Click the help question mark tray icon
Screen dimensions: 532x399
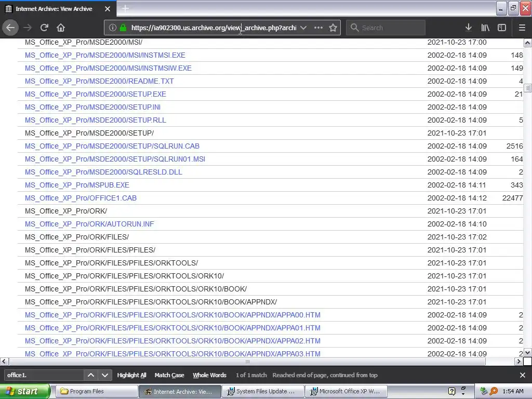[x=451, y=391]
